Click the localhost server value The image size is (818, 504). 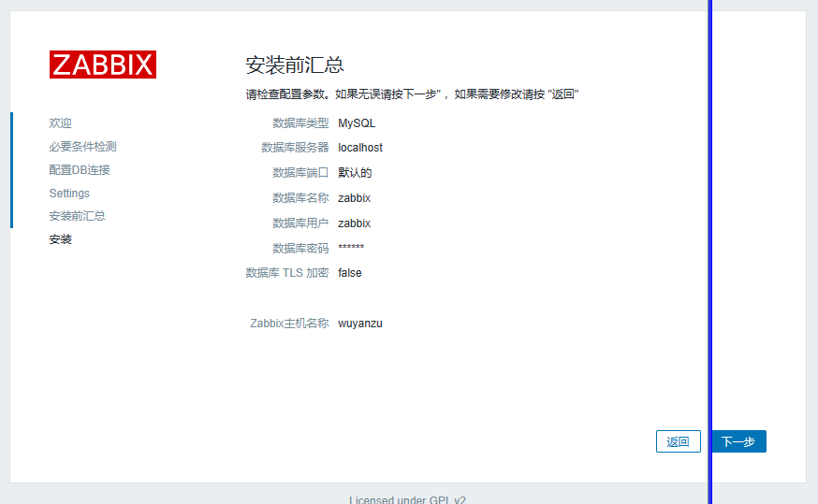(360, 148)
